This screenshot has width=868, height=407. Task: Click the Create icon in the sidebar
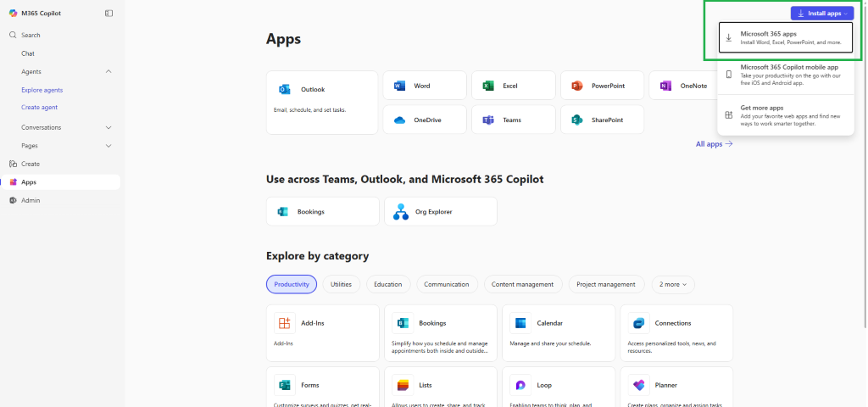[13, 164]
